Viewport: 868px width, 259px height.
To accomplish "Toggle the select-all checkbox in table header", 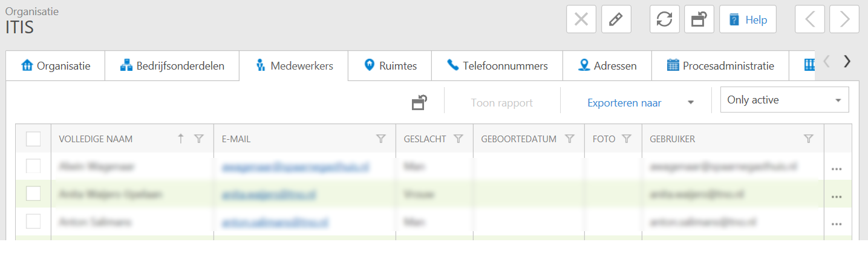I will click(33, 139).
